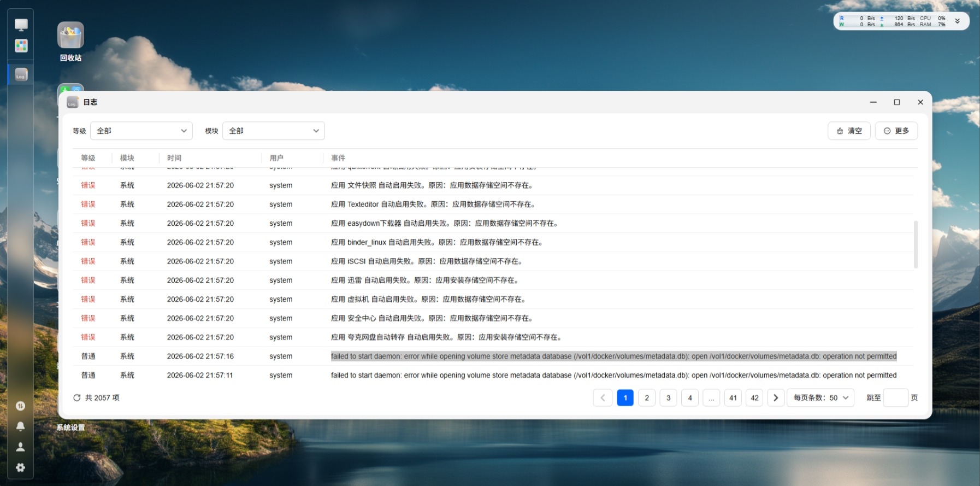The width and height of the screenshot is (980, 486).
Task: Click the 事件 column header
Action: click(x=338, y=158)
